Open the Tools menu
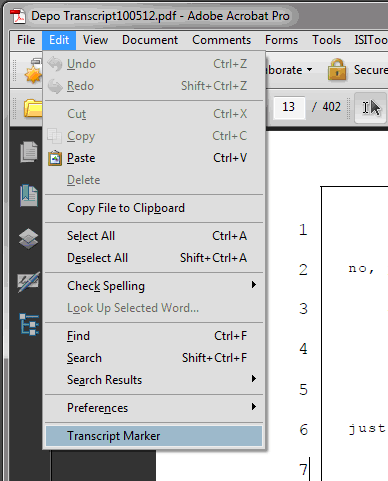The image size is (388, 481). click(326, 40)
